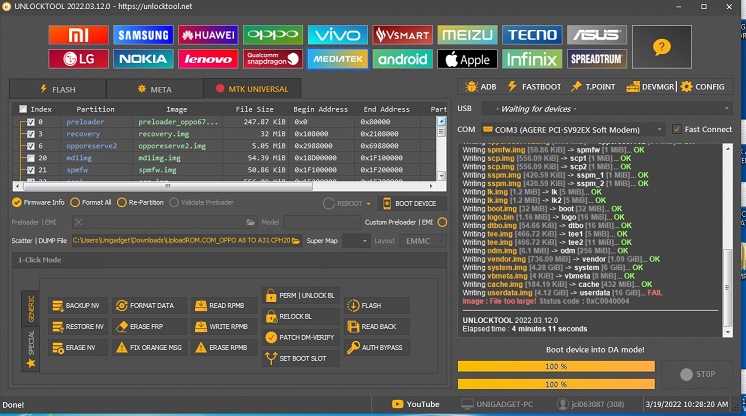This screenshot has width=746, height=416.
Task: Click the ERASE FRP button
Action: click(149, 327)
